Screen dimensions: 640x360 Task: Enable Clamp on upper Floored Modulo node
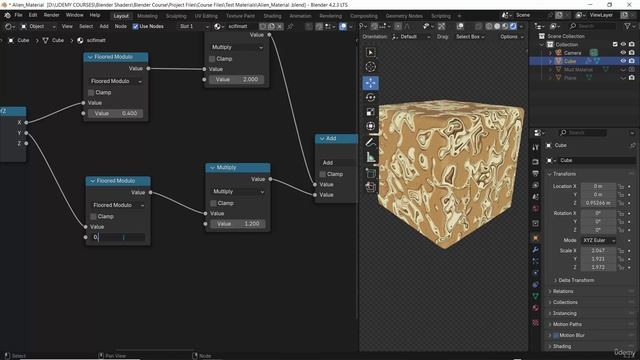[x=91, y=93]
